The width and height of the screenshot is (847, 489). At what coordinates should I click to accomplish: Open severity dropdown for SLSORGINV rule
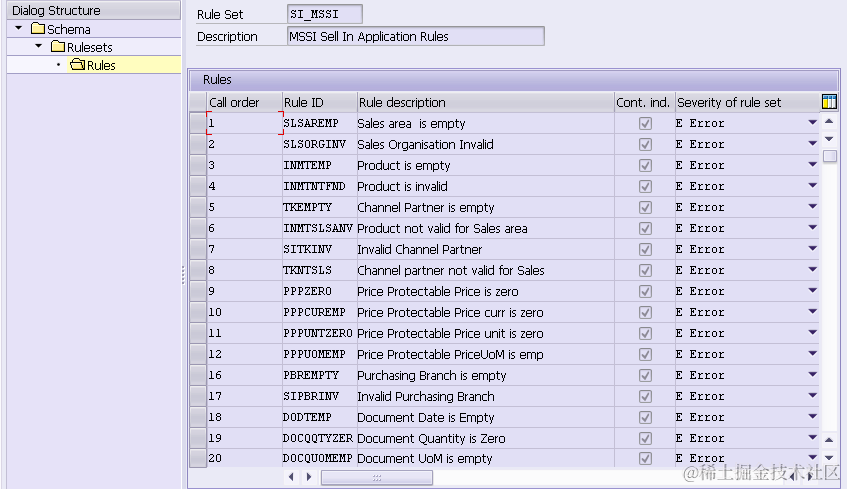tap(812, 144)
